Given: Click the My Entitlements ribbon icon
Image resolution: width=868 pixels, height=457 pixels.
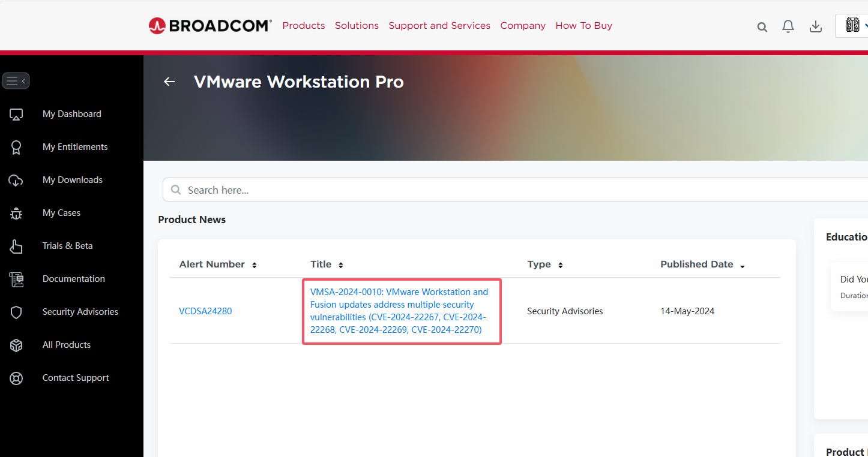Looking at the screenshot, I should tap(16, 147).
